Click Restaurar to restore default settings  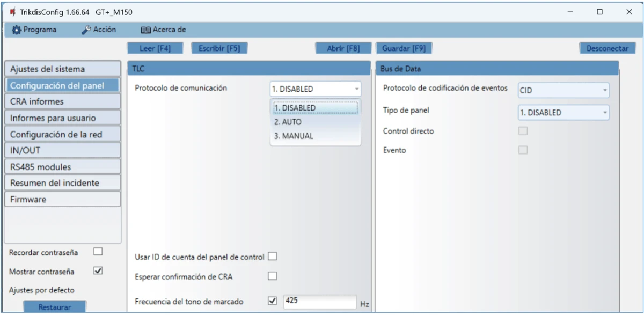coord(54,307)
